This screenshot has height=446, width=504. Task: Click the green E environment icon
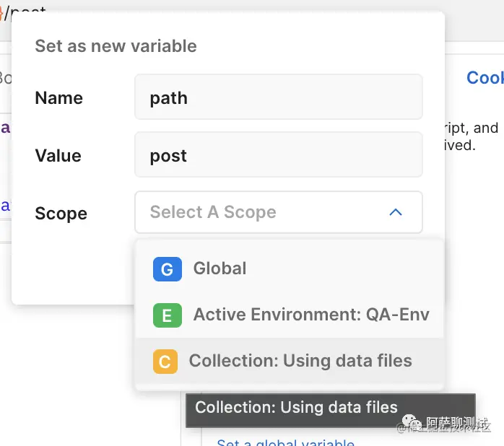coord(167,315)
